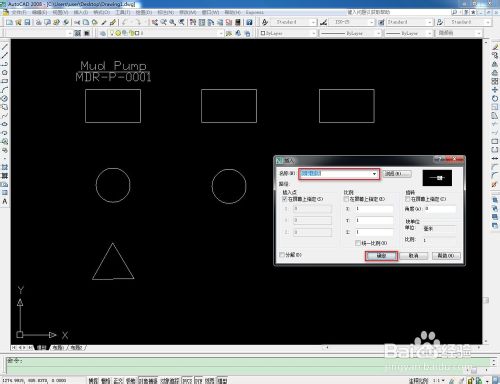Select the Erase tool in the modify toolbar

(x=495, y=47)
